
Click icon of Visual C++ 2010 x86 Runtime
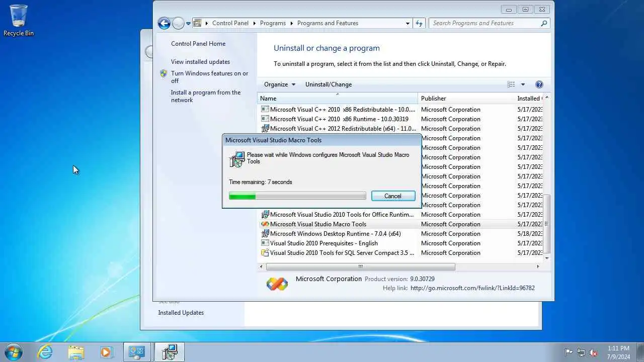click(265, 119)
